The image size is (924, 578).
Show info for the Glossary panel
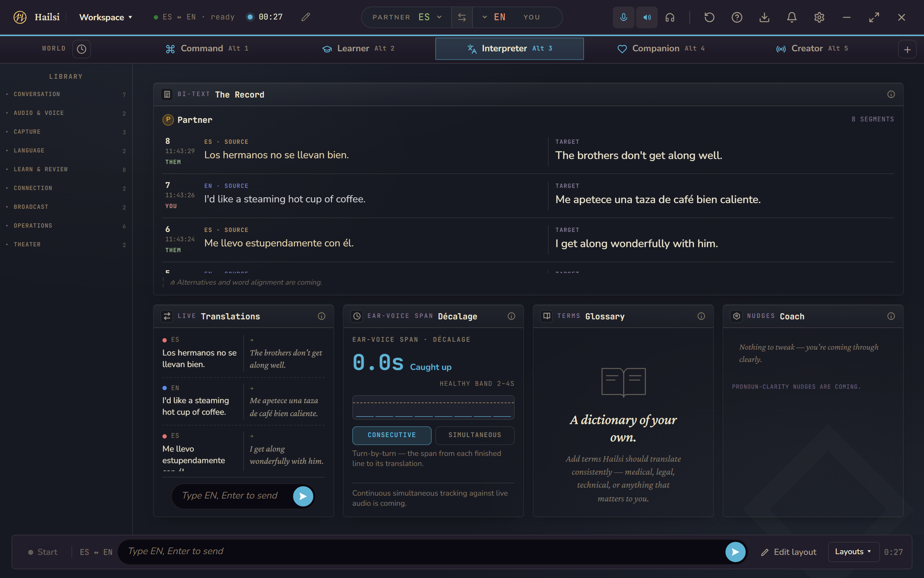[x=701, y=316]
